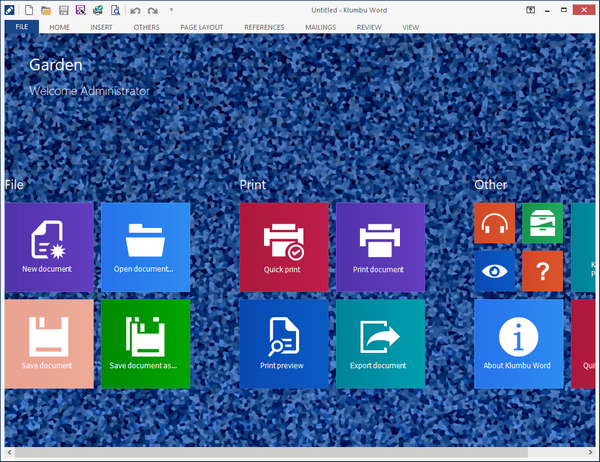This screenshot has height=462, width=600.
Task: Launch Quick print tile
Action: 283,247
